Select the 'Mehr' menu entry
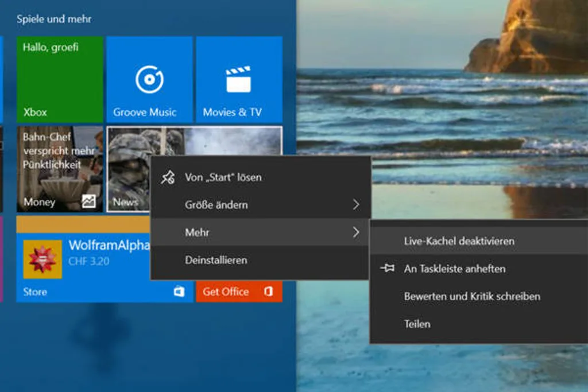This screenshot has height=392, width=588. point(260,232)
